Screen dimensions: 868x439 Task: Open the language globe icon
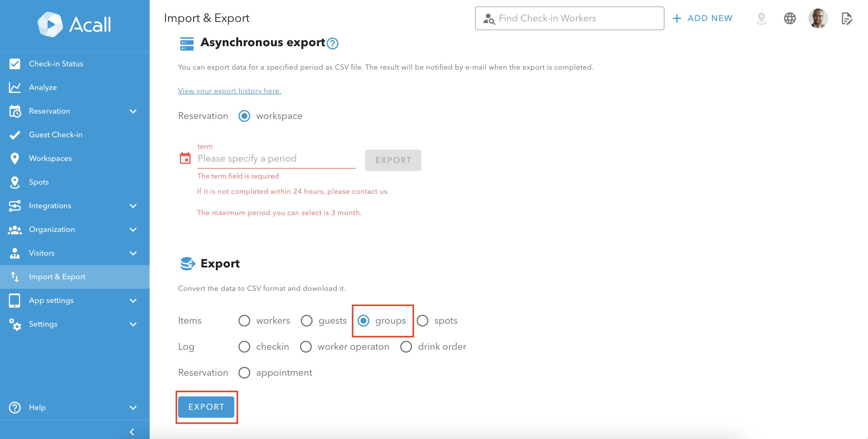tap(790, 18)
